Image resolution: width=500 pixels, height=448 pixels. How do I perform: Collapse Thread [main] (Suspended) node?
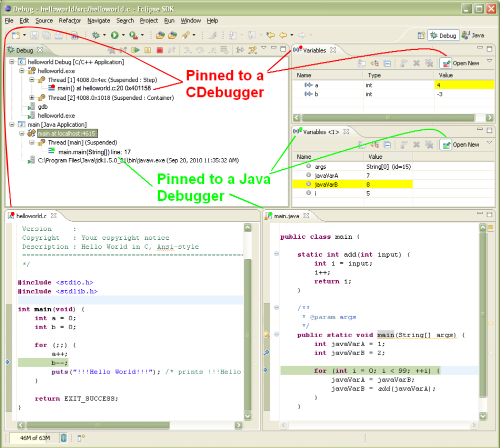click(32, 142)
